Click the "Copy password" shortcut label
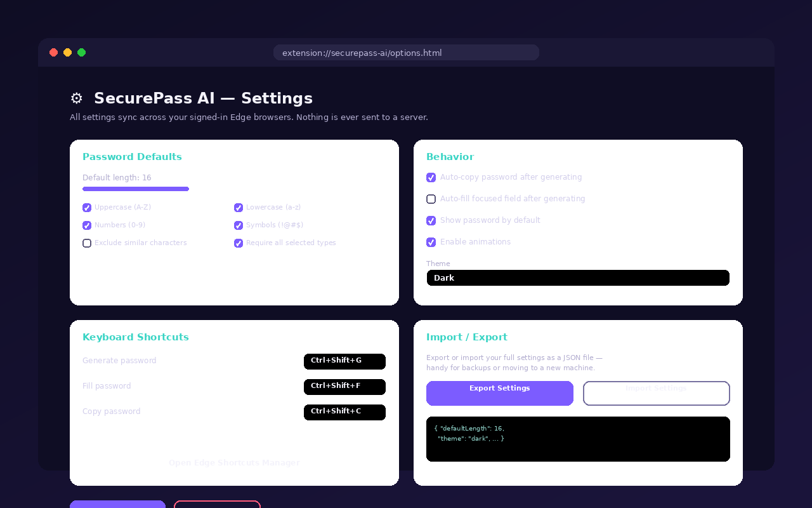The height and width of the screenshot is (508, 812). pos(112,411)
